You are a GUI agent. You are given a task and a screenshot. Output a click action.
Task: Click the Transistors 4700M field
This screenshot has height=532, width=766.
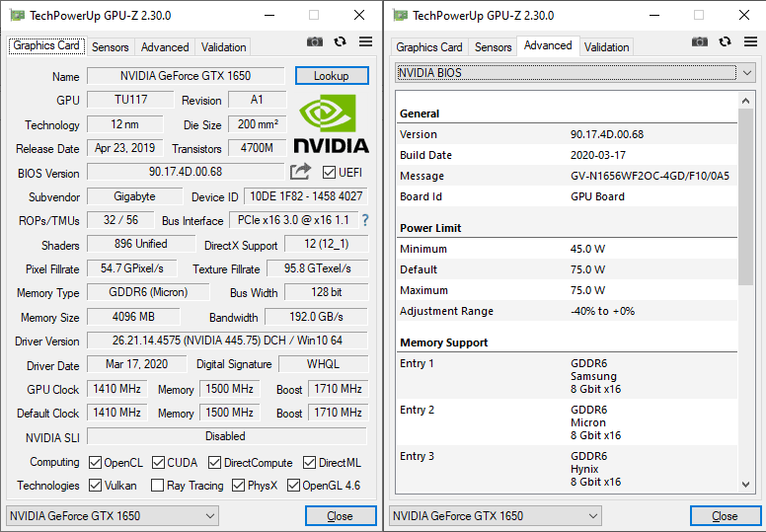tap(257, 147)
